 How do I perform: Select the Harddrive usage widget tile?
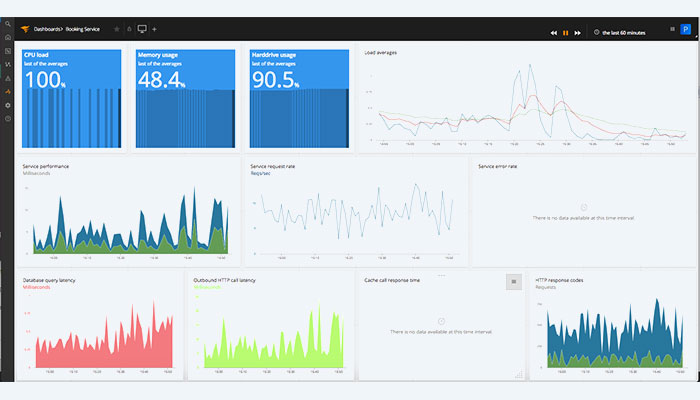pos(299,97)
